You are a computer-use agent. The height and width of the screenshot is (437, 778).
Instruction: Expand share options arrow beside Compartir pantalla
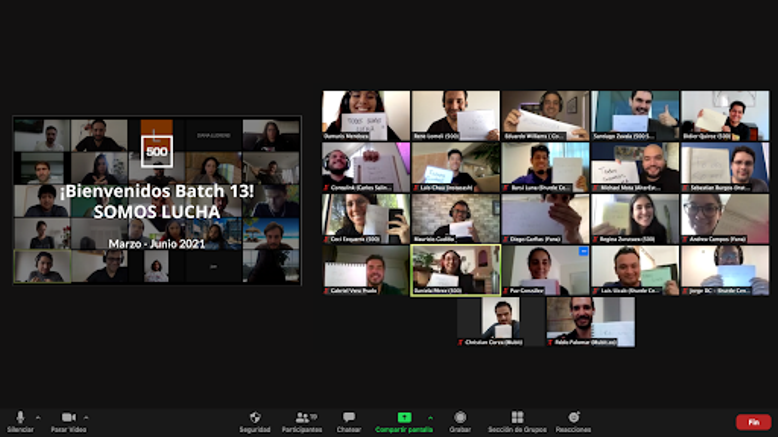tap(430, 417)
